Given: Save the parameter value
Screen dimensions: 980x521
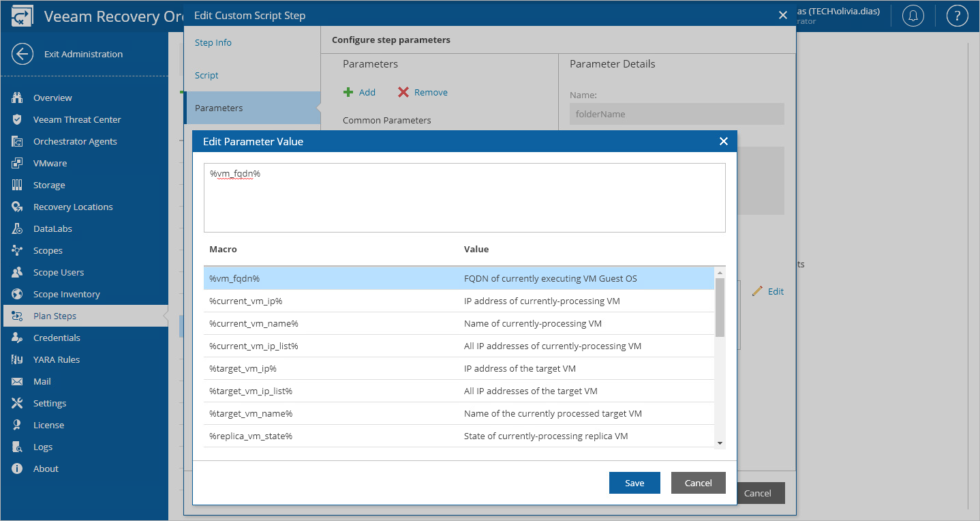Looking at the screenshot, I should [x=634, y=483].
